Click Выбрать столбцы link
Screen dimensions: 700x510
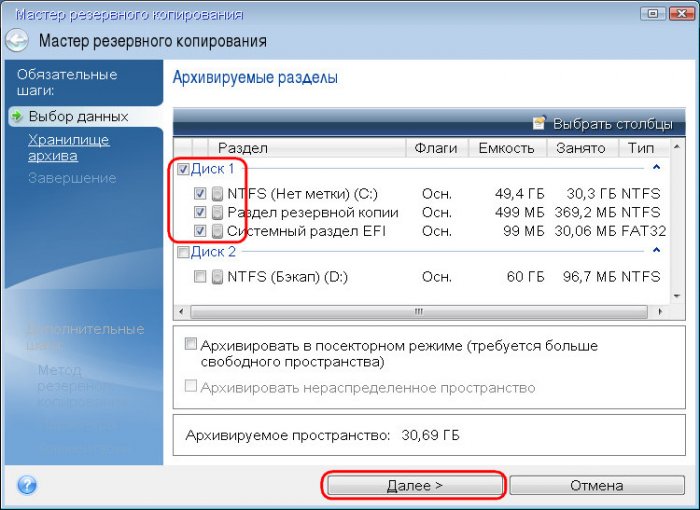612,123
